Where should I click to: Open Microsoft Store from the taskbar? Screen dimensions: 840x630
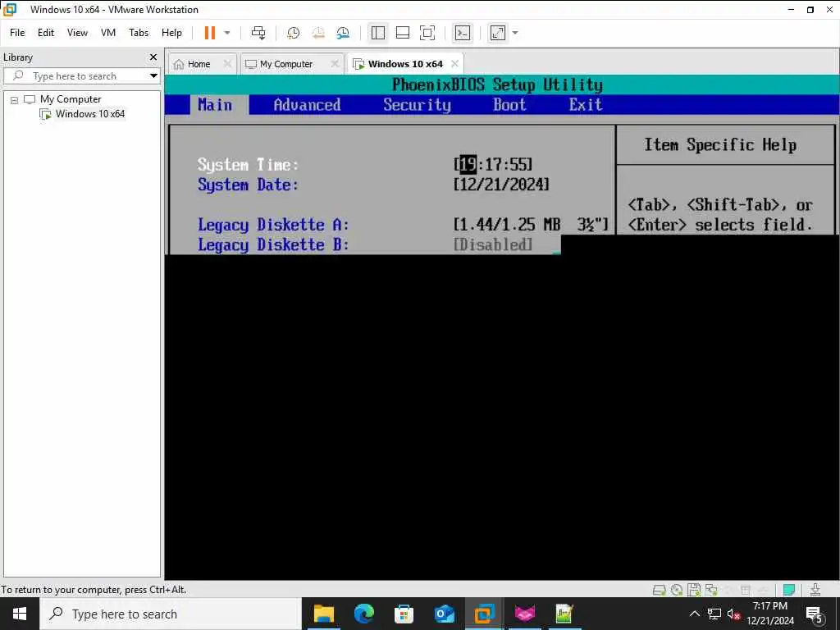tap(404, 614)
